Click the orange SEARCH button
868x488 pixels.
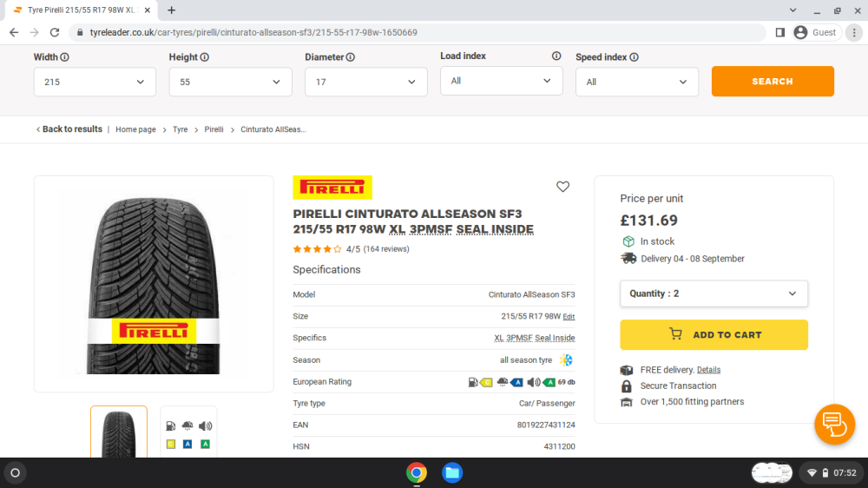(773, 82)
